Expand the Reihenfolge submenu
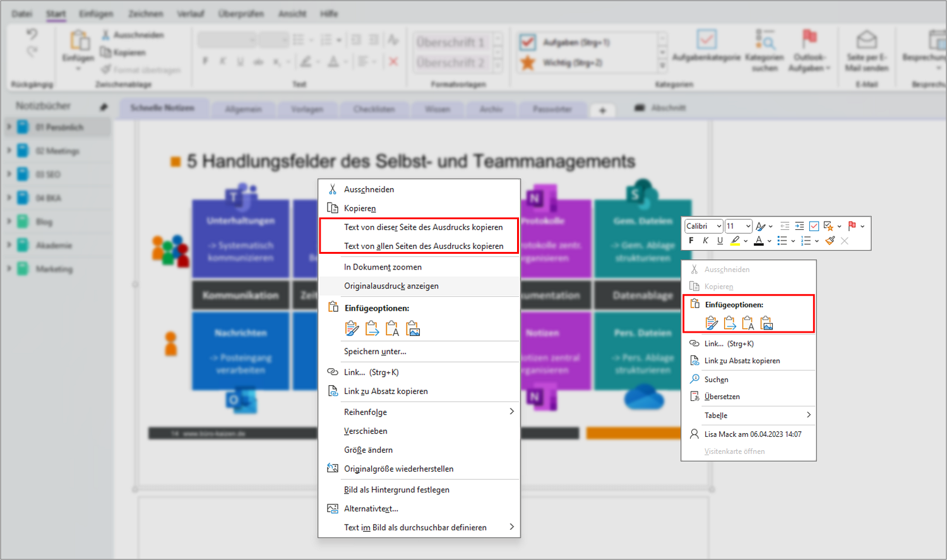This screenshot has height=560, width=947. click(419, 412)
